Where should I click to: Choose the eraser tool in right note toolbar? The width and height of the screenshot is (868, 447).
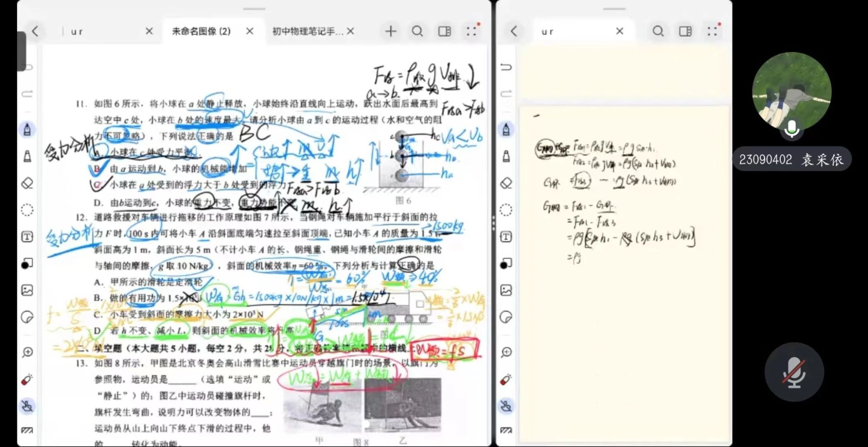click(506, 183)
